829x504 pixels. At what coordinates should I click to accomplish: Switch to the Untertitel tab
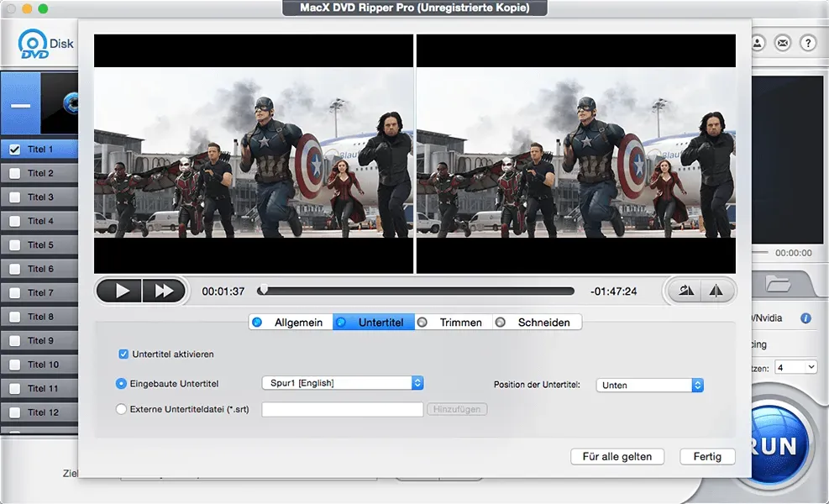click(373, 322)
